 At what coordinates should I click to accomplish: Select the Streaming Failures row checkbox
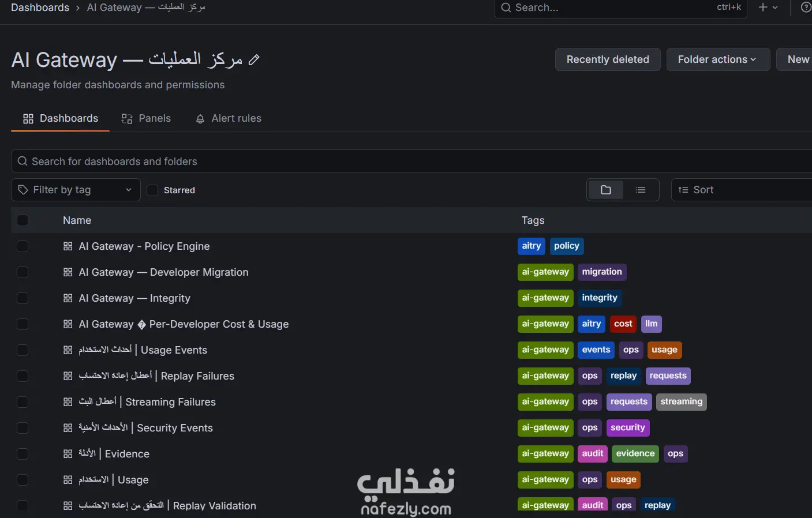pos(23,402)
